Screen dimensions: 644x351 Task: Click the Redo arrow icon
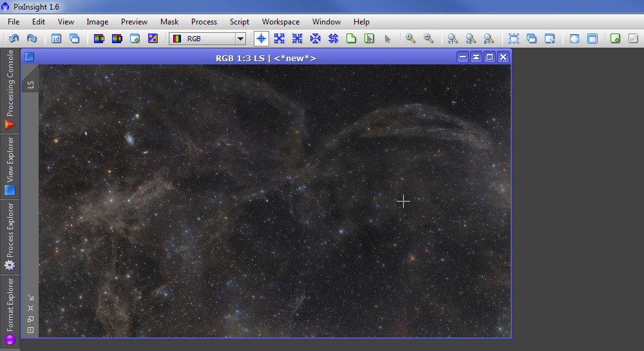[x=32, y=39]
